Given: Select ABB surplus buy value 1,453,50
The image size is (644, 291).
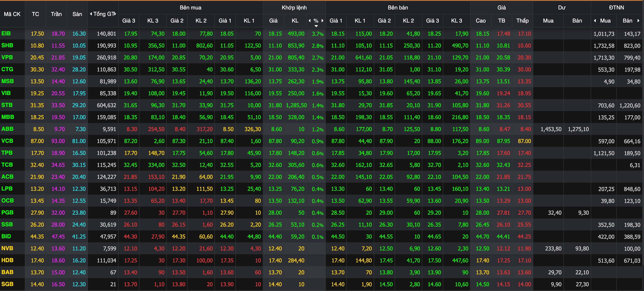Looking at the screenshot, I should coord(551,129).
